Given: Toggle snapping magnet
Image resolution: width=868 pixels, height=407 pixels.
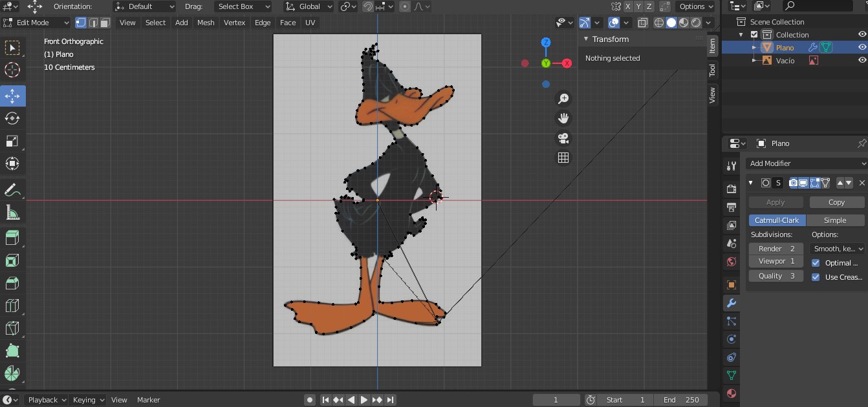Looking at the screenshot, I should click(x=367, y=6).
